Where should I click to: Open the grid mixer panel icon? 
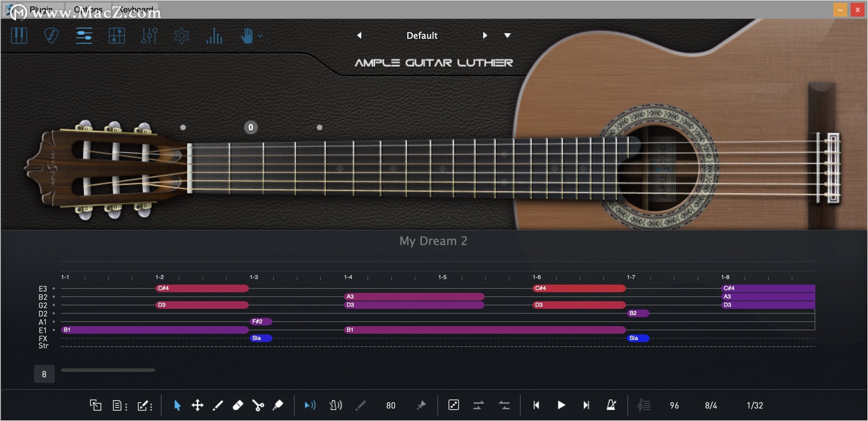tap(117, 36)
